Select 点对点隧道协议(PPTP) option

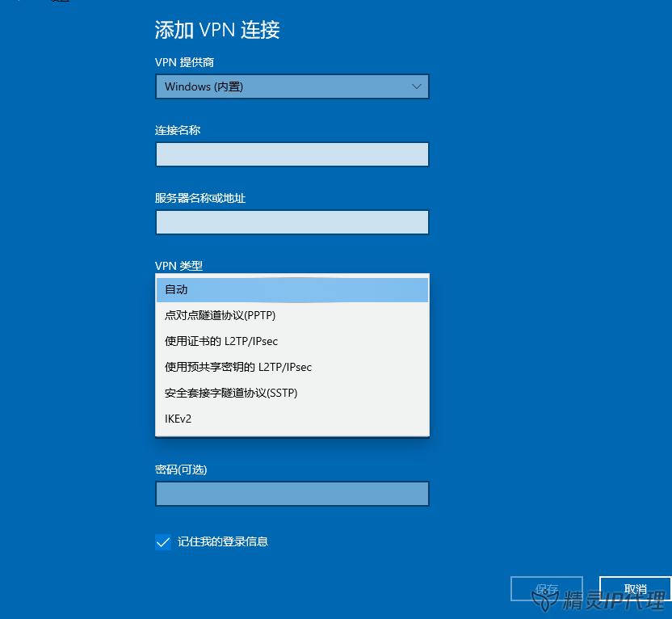(292, 315)
